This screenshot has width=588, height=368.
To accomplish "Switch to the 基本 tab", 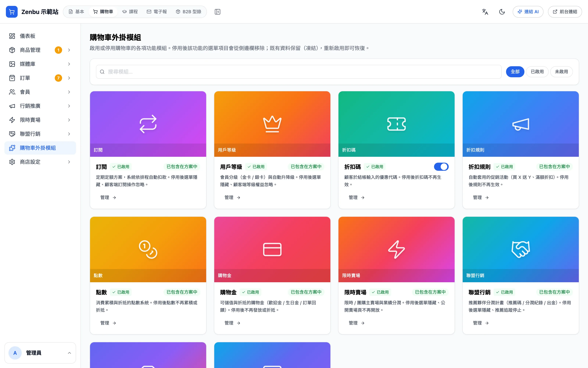I will (76, 12).
